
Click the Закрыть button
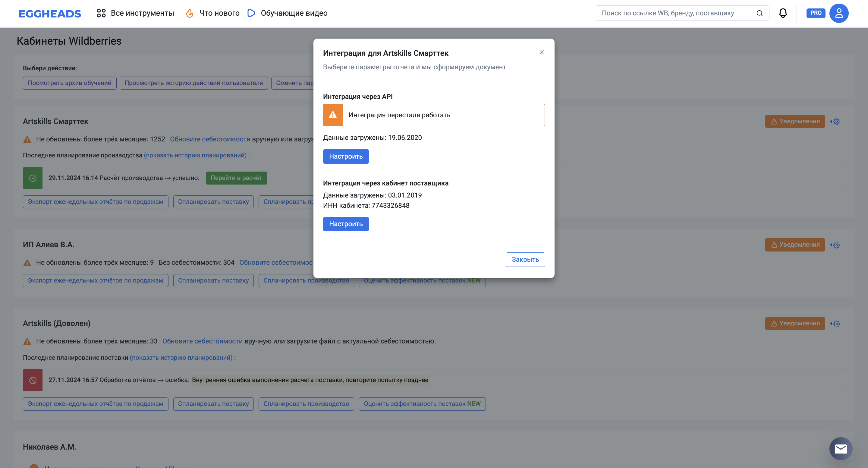525,260
